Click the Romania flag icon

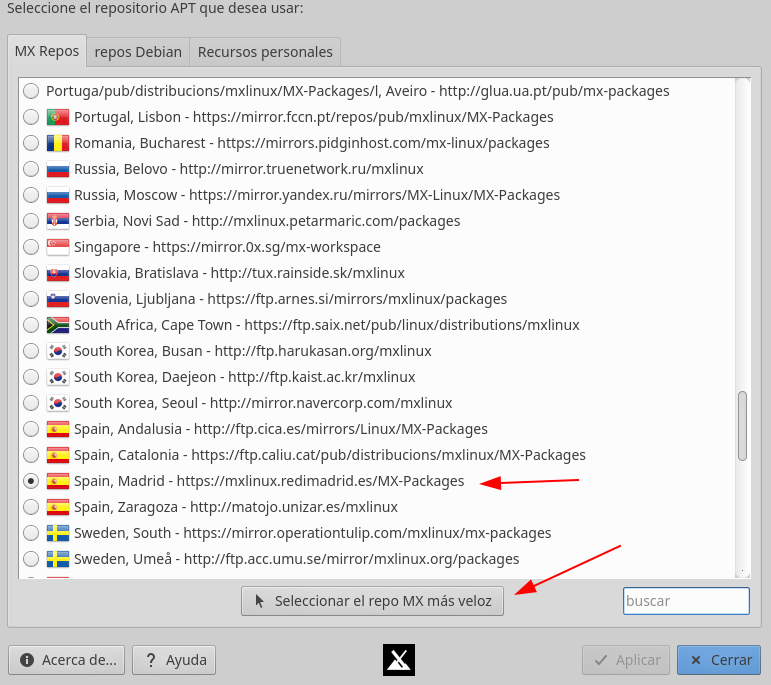(58, 143)
